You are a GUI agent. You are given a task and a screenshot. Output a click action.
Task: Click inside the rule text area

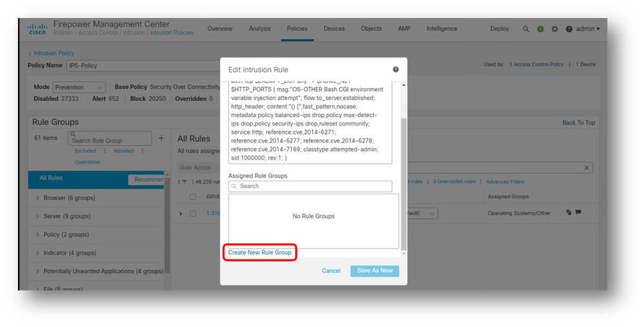coord(310,122)
